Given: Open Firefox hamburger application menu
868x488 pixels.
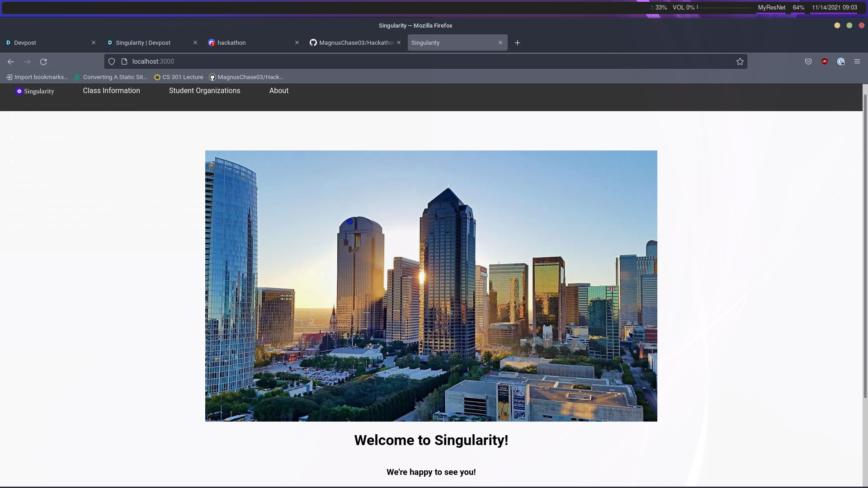Looking at the screenshot, I should pyautogui.click(x=857, y=62).
